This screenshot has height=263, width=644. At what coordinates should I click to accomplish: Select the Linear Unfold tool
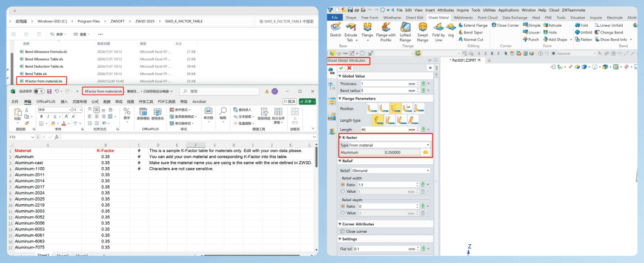tap(609, 25)
